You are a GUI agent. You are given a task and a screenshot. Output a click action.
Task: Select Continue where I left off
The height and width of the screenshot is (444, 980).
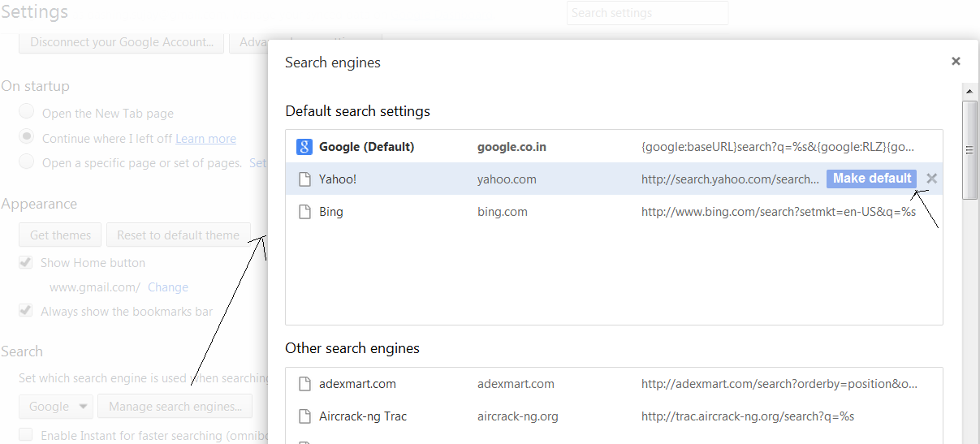pos(27,136)
